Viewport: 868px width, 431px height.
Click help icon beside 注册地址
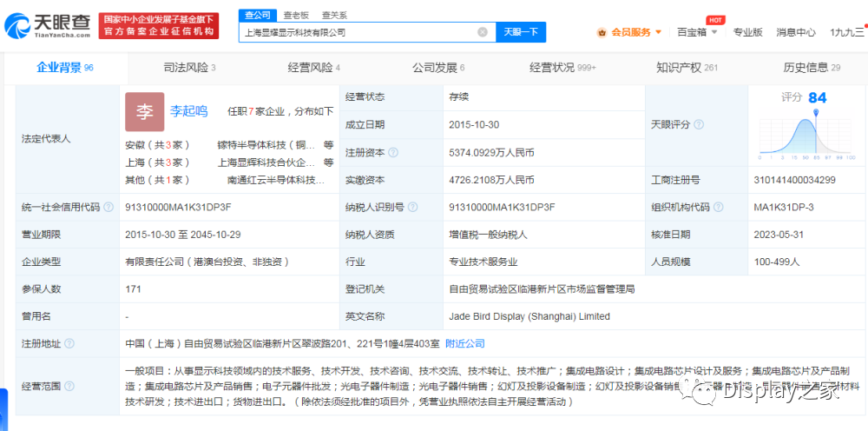coord(69,343)
